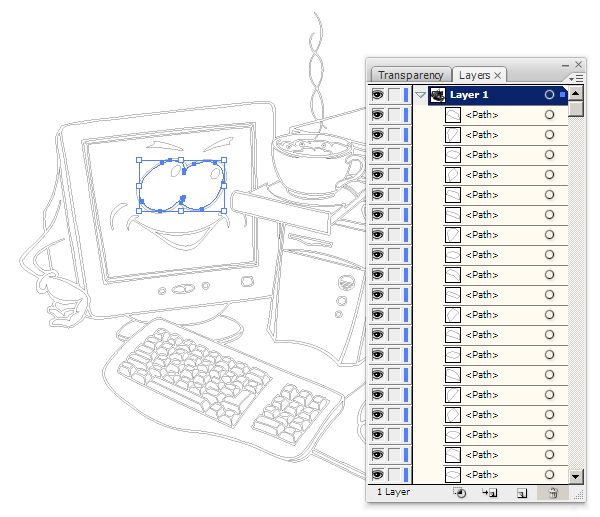The width and height of the screenshot is (600, 517).
Task: Click the Layers panel scroll down arrow
Action: [x=576, y=477]
